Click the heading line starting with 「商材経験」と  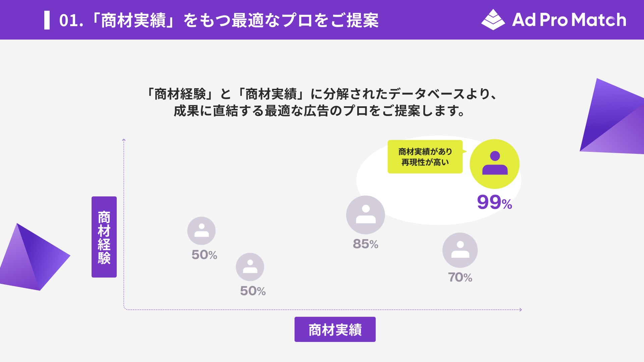pyautogui.click(x=322, y=94)
